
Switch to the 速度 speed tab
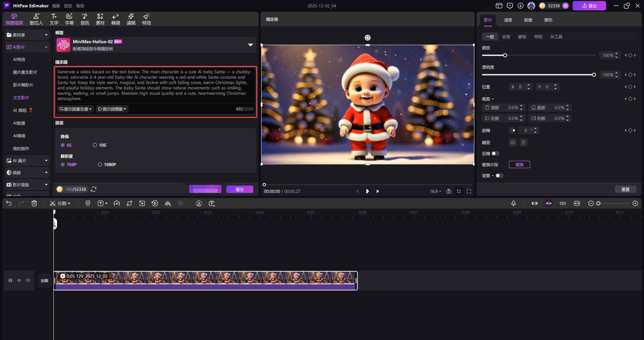[x=508, y=20]
